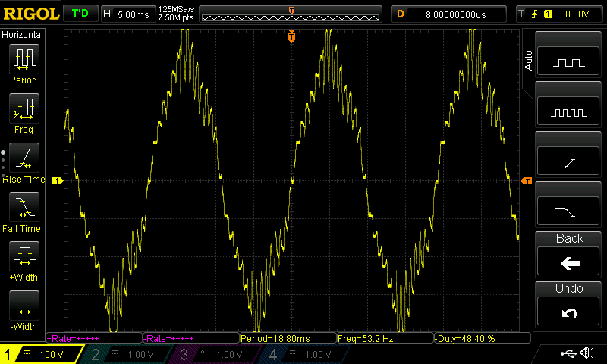Viewport: 607px width, 364px height.
Task: Click the Freq=53.2 Hz readout
Action: click(385, 338)
